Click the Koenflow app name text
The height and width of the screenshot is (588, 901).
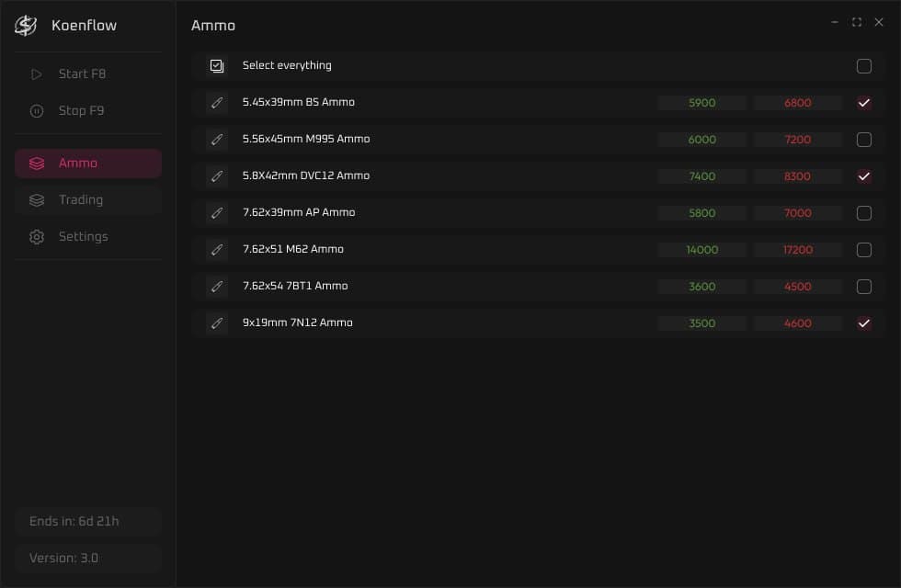coord(84,26)
